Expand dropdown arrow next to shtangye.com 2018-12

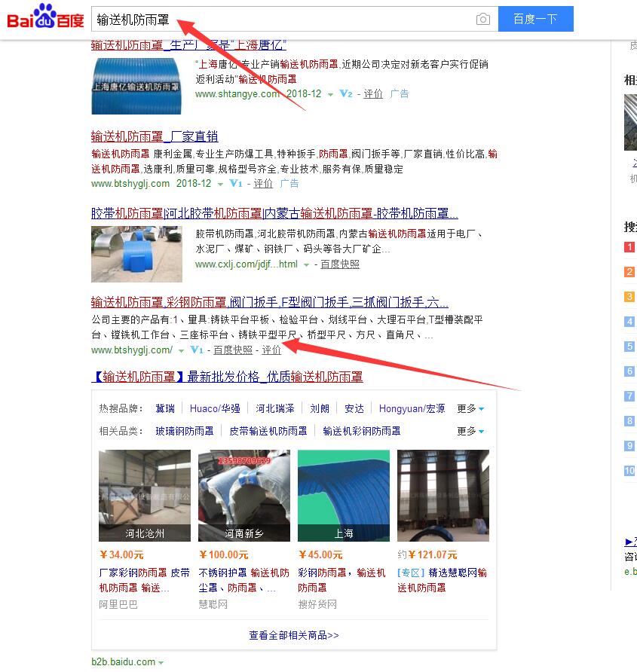pos(330,95)
